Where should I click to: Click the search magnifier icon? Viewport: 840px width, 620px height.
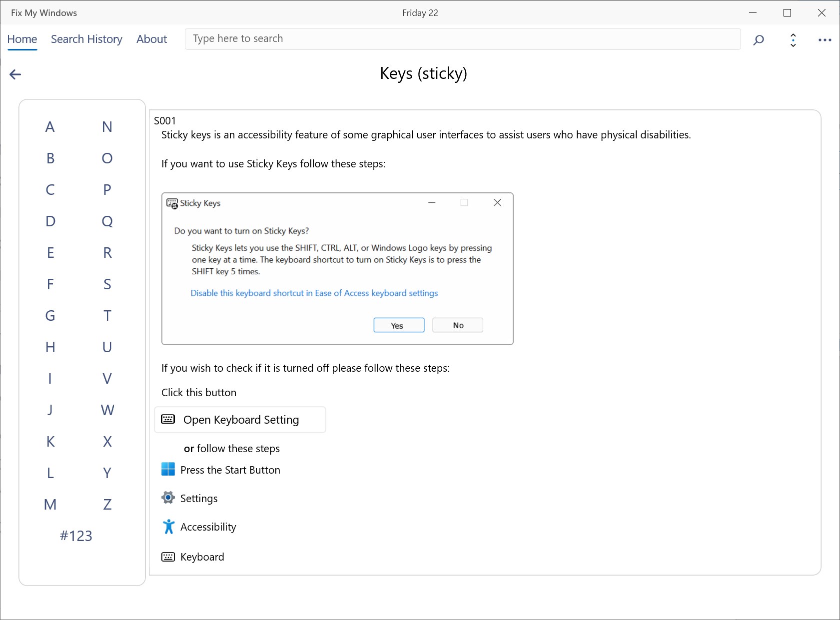(x=759, y=40)
